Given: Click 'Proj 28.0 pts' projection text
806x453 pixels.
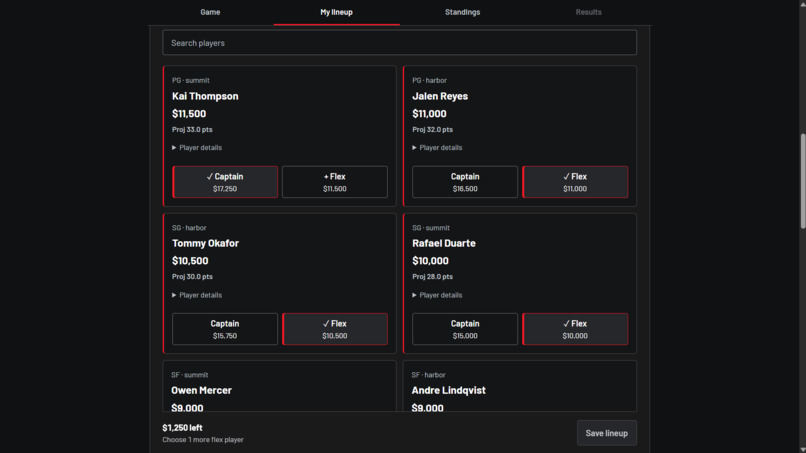Looking at the screenshot, I should click(x=432, y=277).
